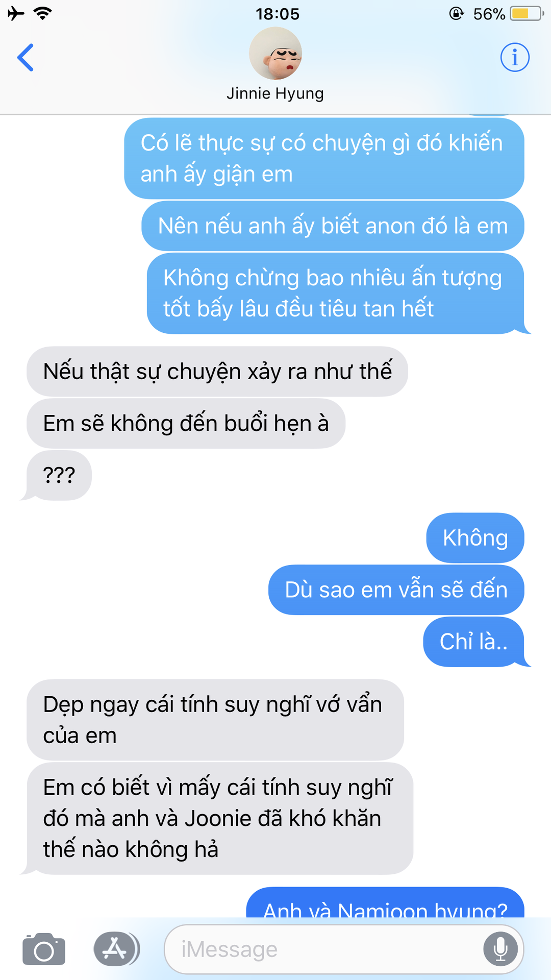Tap the microphone dictation icon
Screen dimensions: 551x980
(x=500, y=949)
